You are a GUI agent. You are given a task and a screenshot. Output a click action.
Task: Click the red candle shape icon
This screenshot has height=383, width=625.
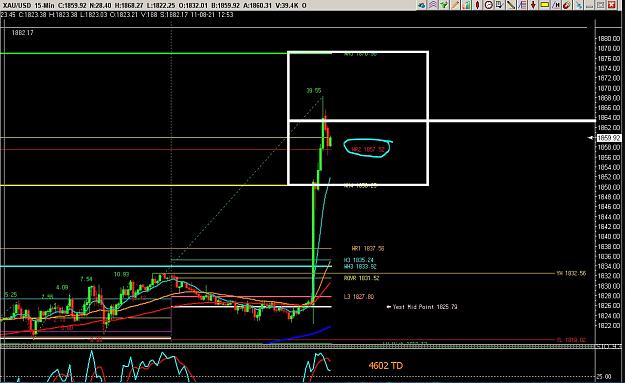477,5
